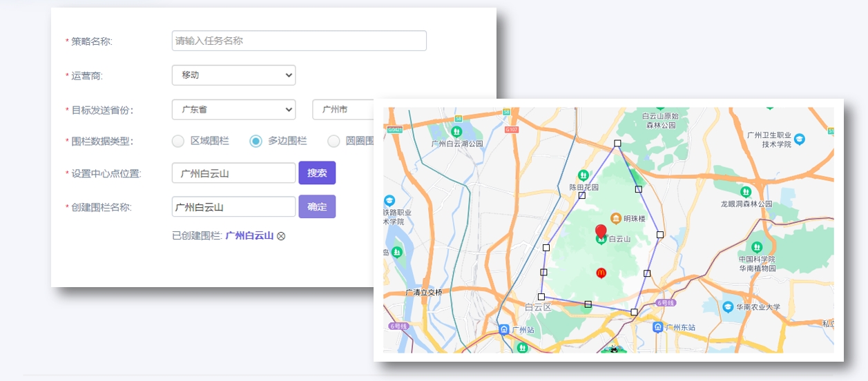The image size is (868, 381).
Task: Expand the province dropdown showing 广东省
Action: tap(233, 110)
